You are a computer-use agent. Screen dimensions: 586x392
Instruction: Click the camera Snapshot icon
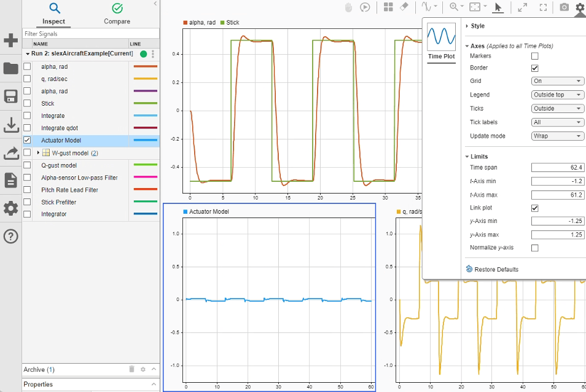coord(565,7)
